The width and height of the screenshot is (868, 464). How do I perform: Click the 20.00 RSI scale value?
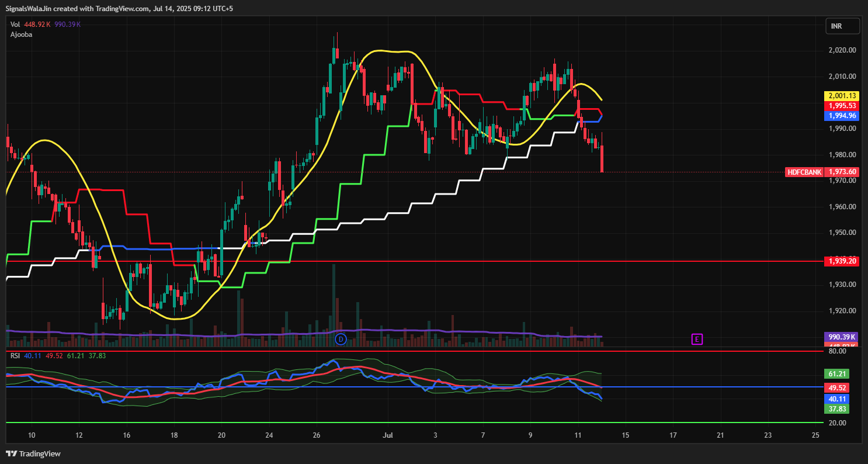coord(837,423)
